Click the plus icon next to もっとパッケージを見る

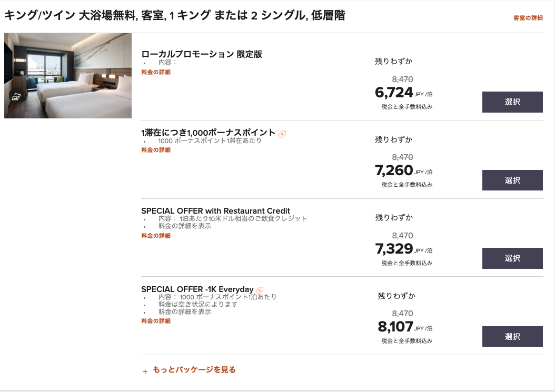pyautogui.click(x=144, y=370)
